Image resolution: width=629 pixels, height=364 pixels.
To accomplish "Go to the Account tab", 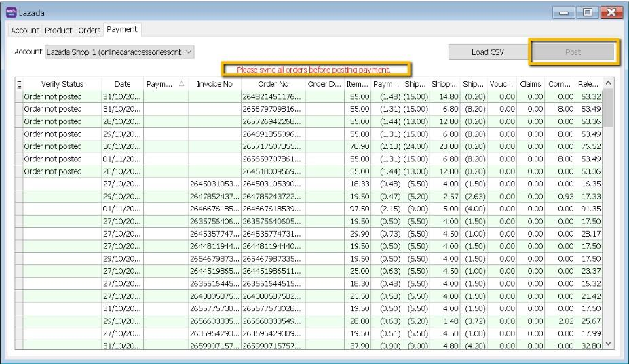I will point(25,31).
